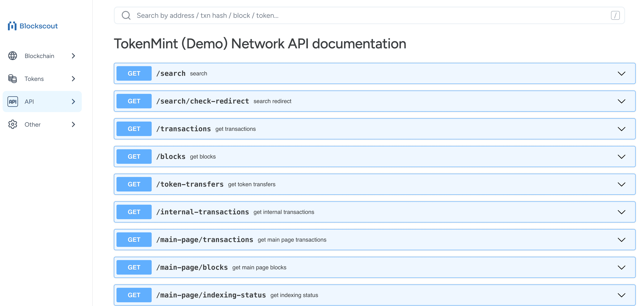Expand the /search/check-redirect endpoint arrow
This screenshot has height=306, width=644.
(x=622, y=101)
